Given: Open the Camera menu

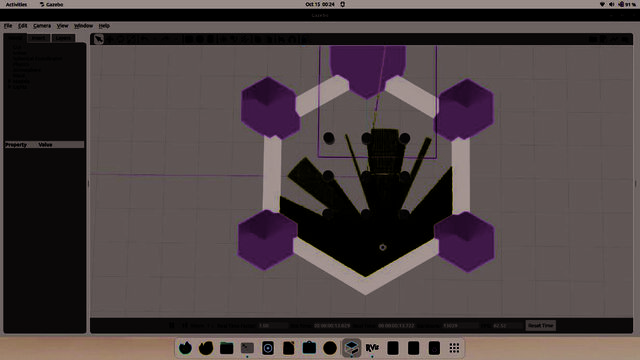Looking at the screenshot, I should click(42, 26).
